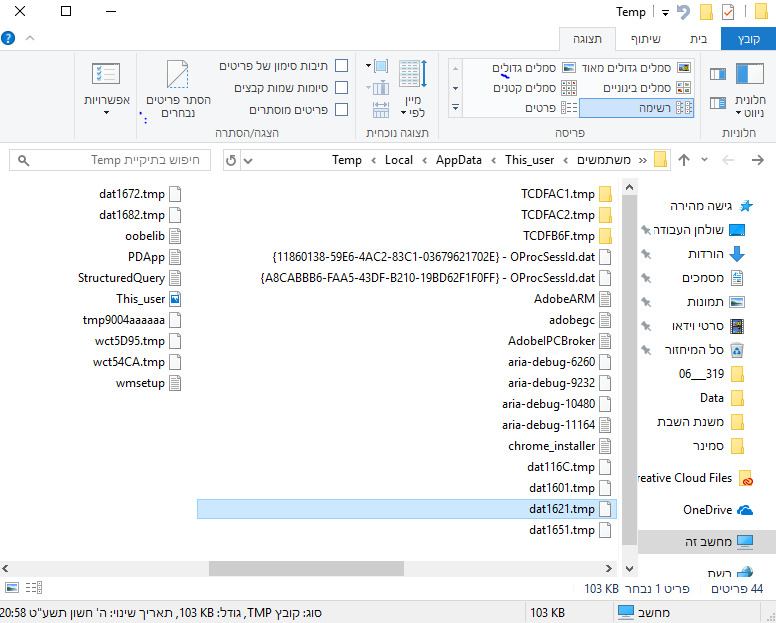
Task: Click the help question mark icon
Action: [8, 38]
